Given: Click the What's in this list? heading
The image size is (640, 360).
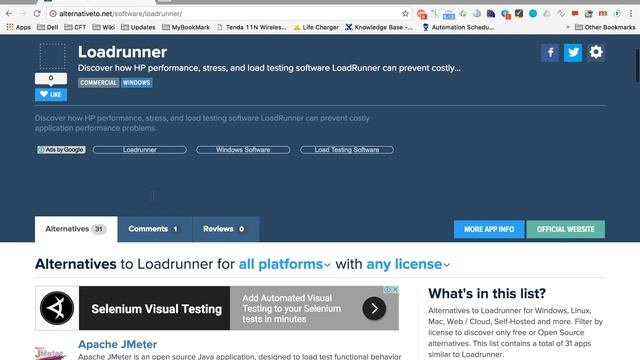Looking at the screenshot, I should [x=487, y=293].
